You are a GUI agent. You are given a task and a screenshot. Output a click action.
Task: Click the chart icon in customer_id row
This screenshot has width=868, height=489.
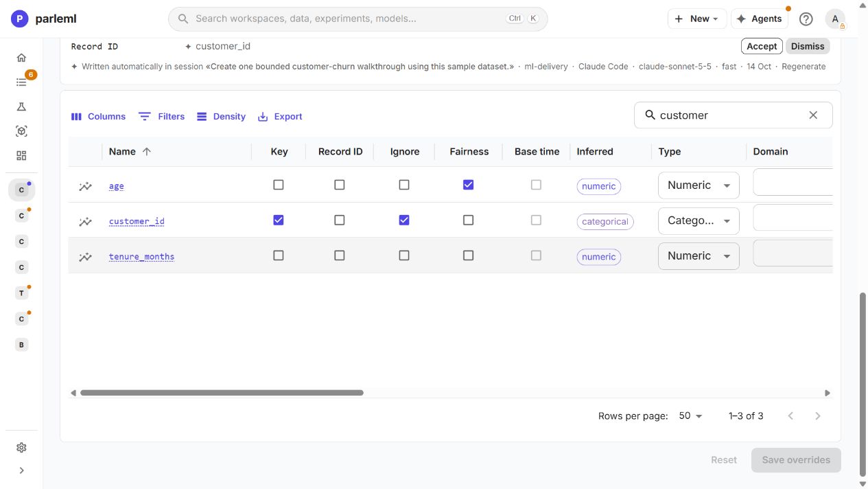pos(85,221)
